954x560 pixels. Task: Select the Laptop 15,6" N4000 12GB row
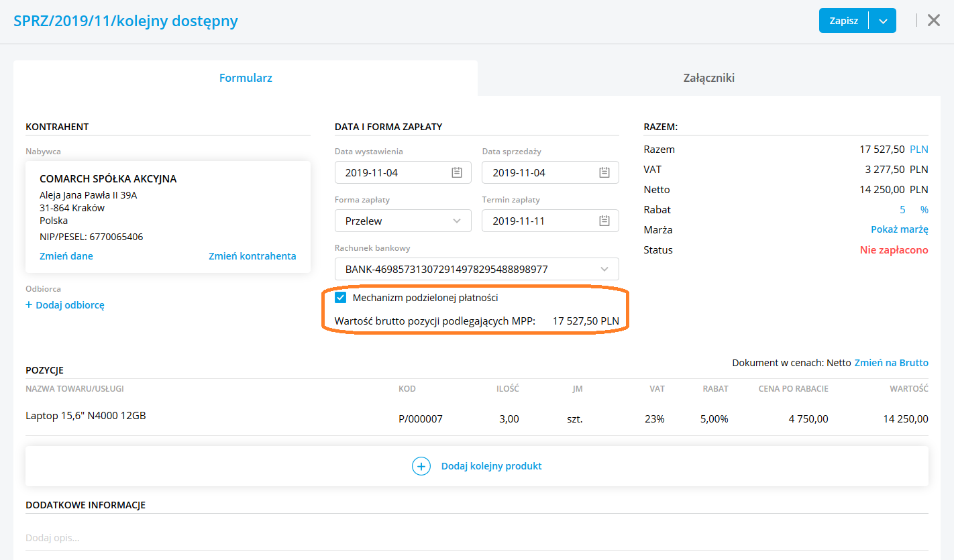pos(86,416)
